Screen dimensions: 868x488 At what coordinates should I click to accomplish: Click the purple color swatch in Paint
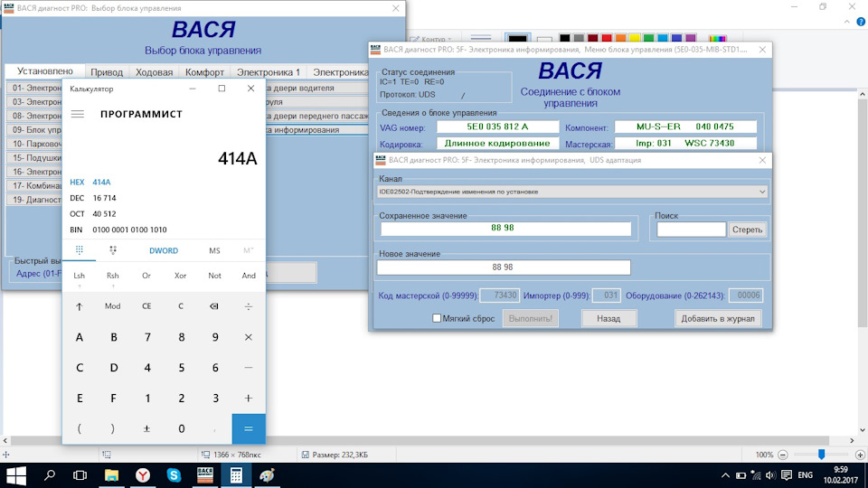(x=691, y=39)
